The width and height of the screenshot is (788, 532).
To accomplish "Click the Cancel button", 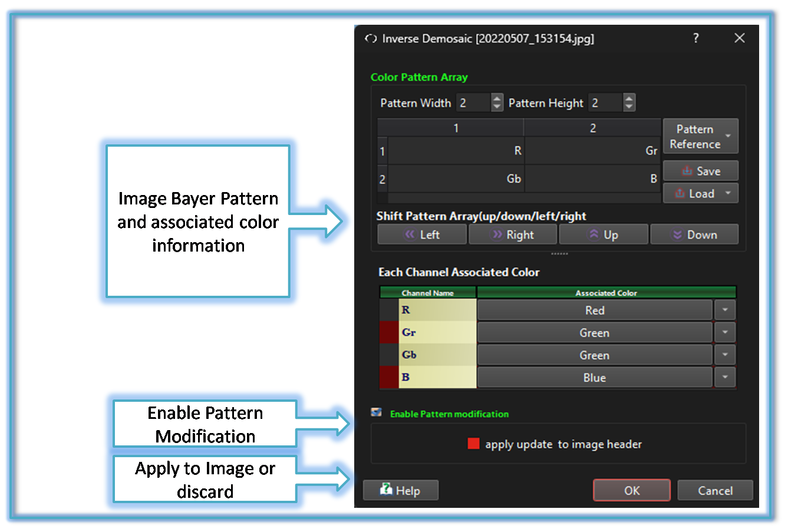I will pos(716,490).
